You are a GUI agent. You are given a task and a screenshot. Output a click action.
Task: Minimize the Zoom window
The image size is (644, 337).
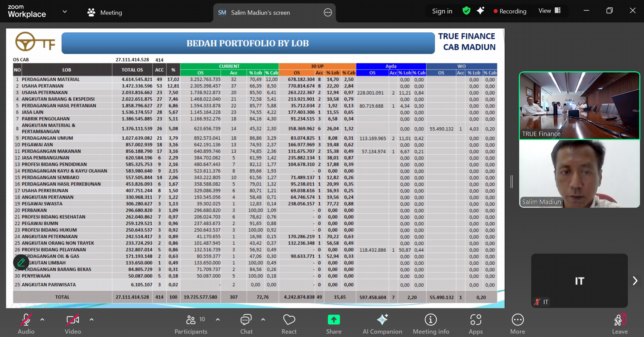click(586, 11)
